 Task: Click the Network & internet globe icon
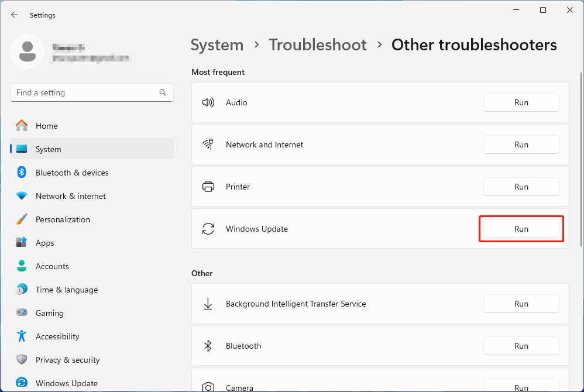pos(22,196)
